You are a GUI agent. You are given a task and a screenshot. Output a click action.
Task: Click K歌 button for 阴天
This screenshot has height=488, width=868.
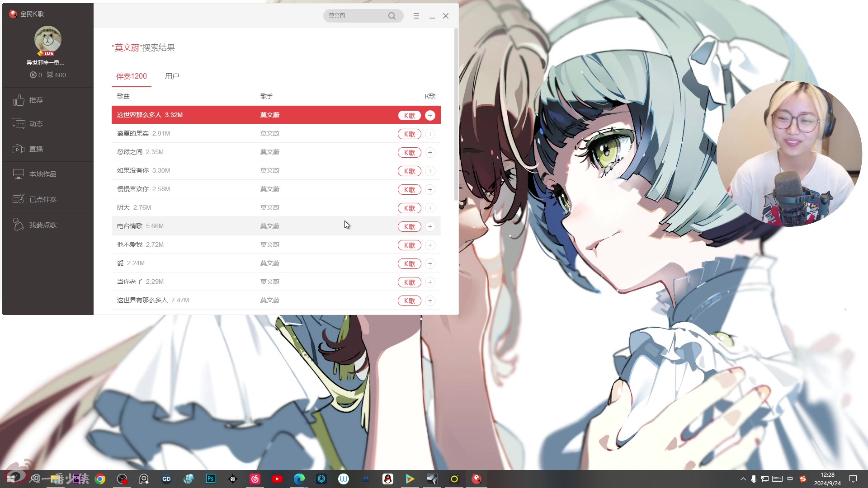pos(410,208)
